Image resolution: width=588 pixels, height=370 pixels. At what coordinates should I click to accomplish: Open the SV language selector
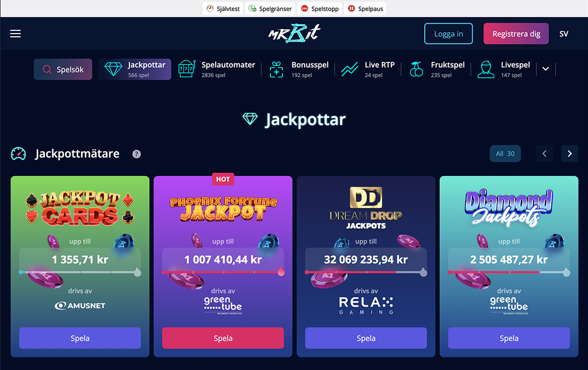[563, 34]
